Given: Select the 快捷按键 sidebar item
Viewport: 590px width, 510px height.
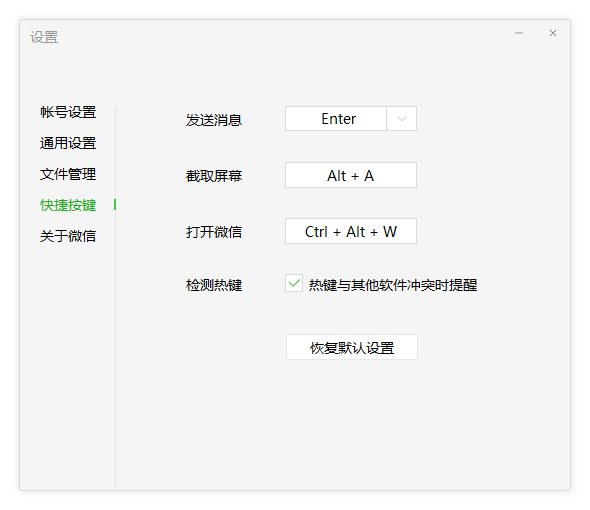Looking at the screenshot, I should (68, 205).
